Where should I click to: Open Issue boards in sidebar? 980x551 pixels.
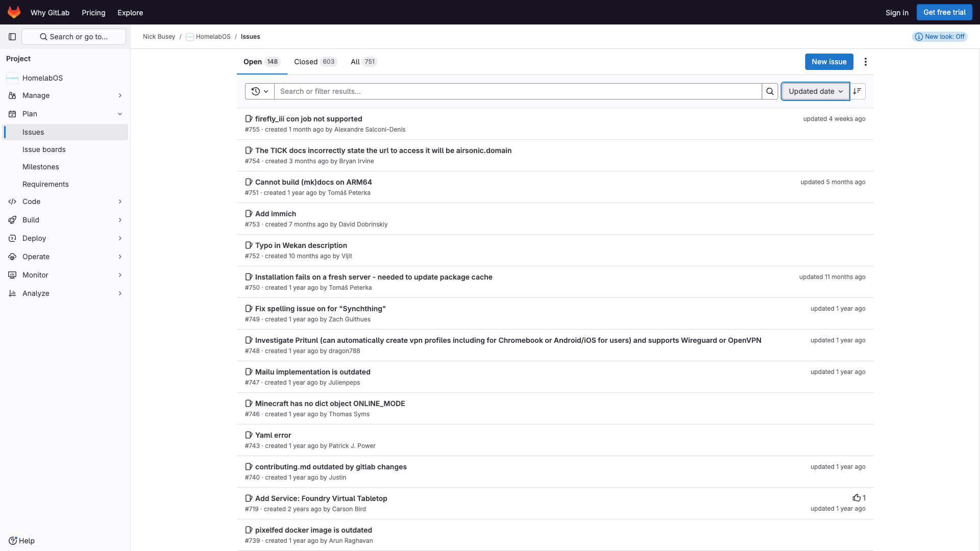pyautogui.click(x=44, y=149)
